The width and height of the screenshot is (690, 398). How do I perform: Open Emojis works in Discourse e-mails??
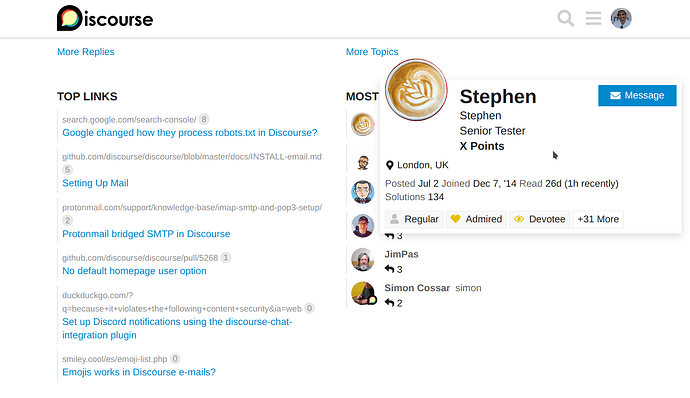click(139, 372)
